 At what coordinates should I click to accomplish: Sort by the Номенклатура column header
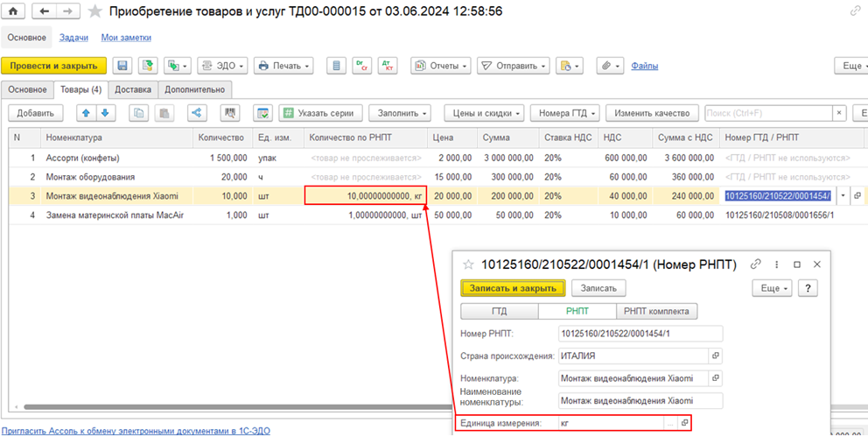(x=116, y=137)
